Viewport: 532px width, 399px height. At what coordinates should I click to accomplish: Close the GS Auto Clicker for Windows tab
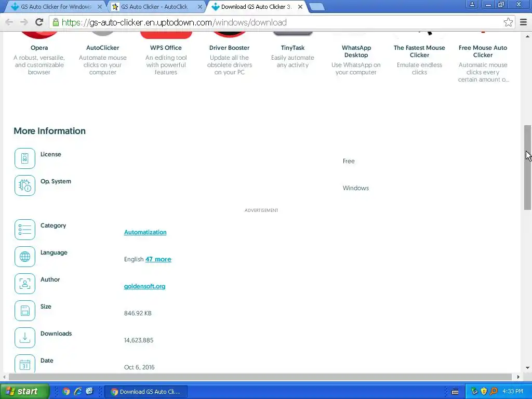[100, 7]
